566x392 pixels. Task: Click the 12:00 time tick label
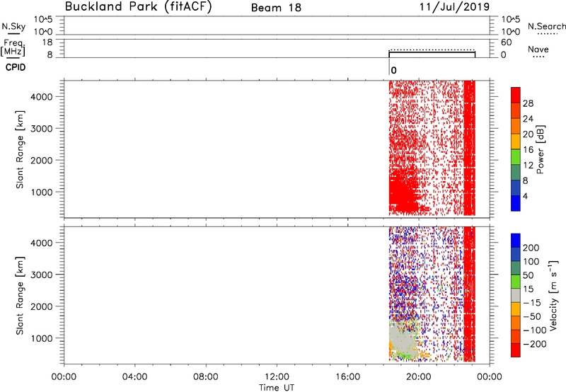277,376
